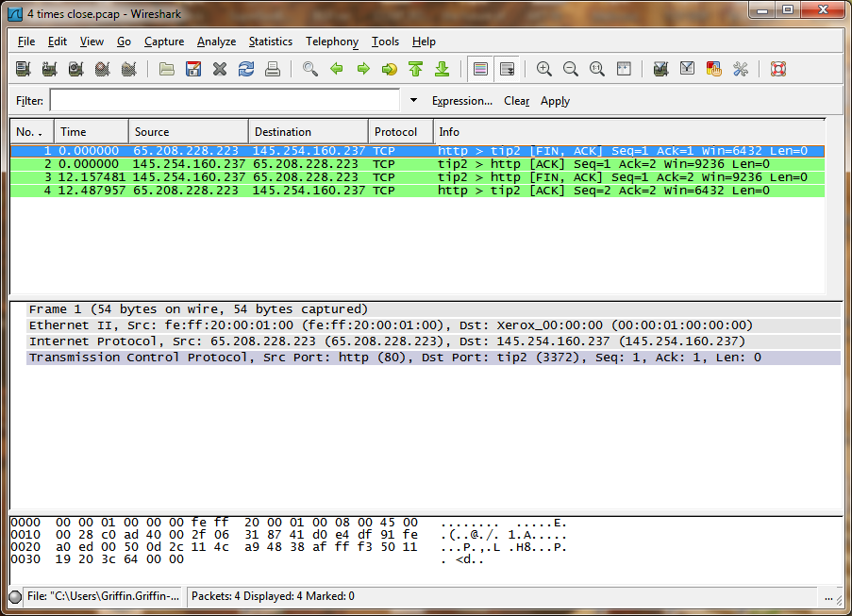
Task: Click the status bar file path
Action: (103, 596)
